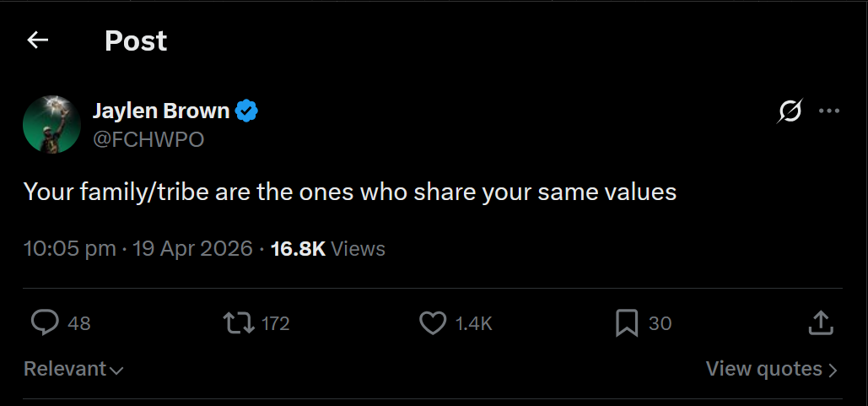Open the 16.8K Views analytics
Screen dimensions: 868x406
(x=327, y=249)
